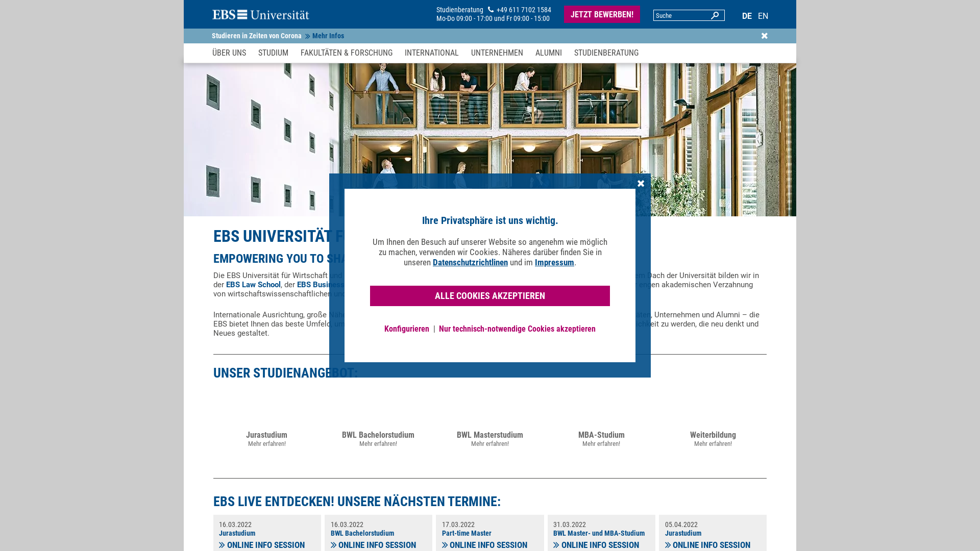Switch language to DE
The width and height of the screenshot is (980, 551).
tap(747, 16)
